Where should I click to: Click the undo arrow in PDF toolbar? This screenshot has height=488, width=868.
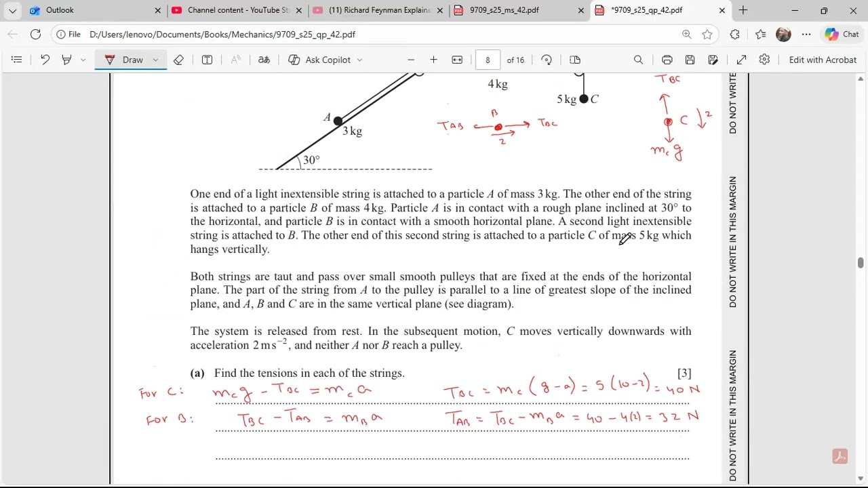[45, 60]
